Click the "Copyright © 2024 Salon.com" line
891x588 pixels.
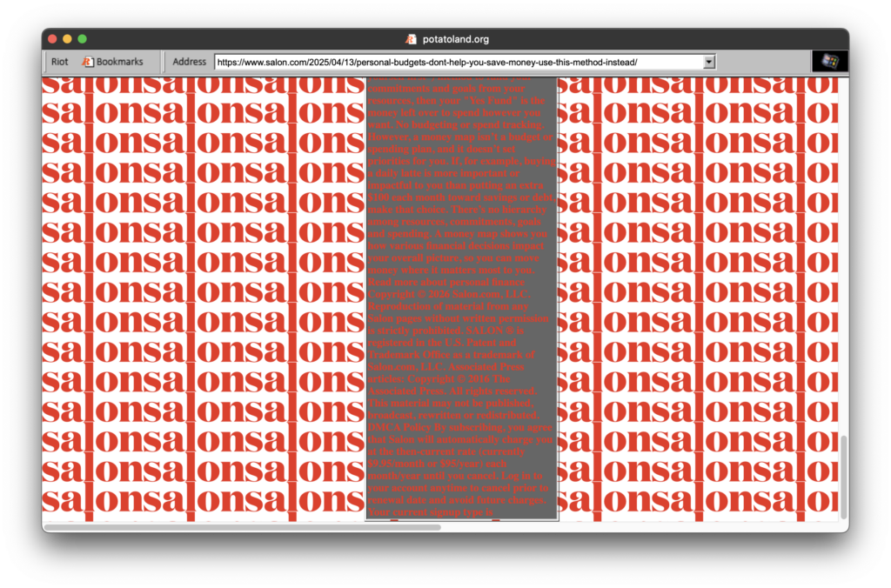click(x=437, y=295)
